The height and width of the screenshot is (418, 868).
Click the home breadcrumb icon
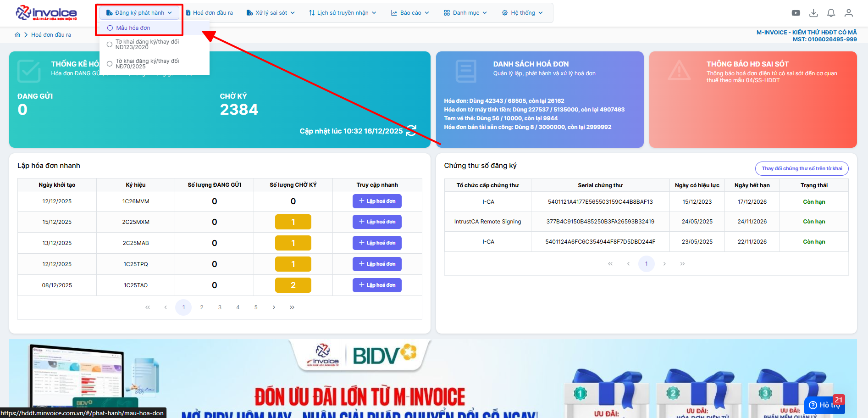point(17,35)
